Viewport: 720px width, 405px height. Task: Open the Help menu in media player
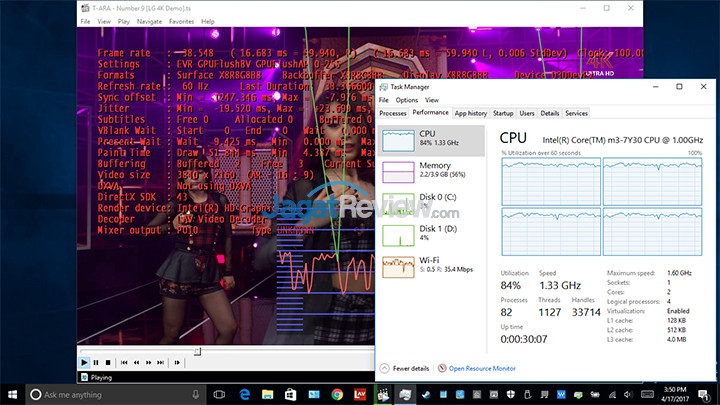click(208, 22)
